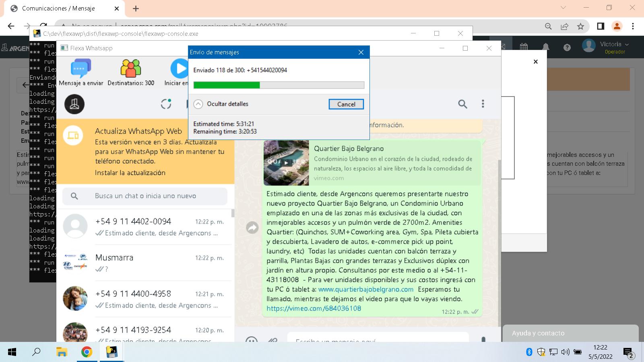This screenshot has width=644, height=362.
Task: Click Musmarra contact avatar
Action: (x=75, y=262)
